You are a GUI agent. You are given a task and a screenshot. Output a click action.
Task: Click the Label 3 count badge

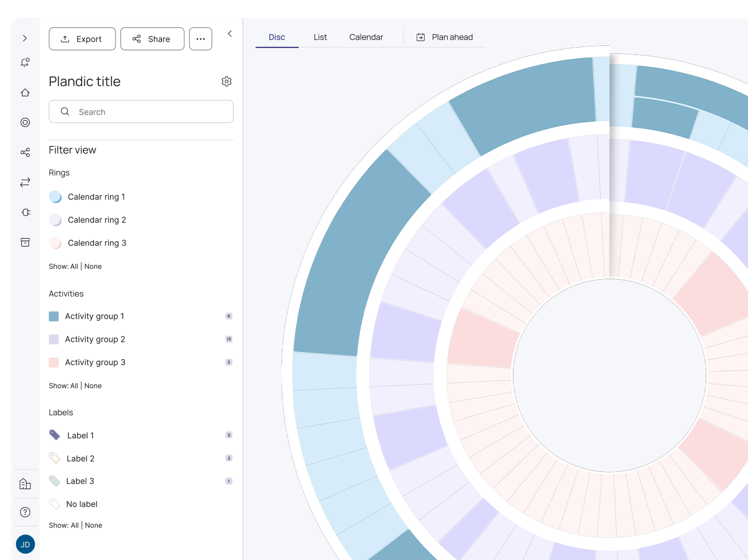(x=229, y=481)
